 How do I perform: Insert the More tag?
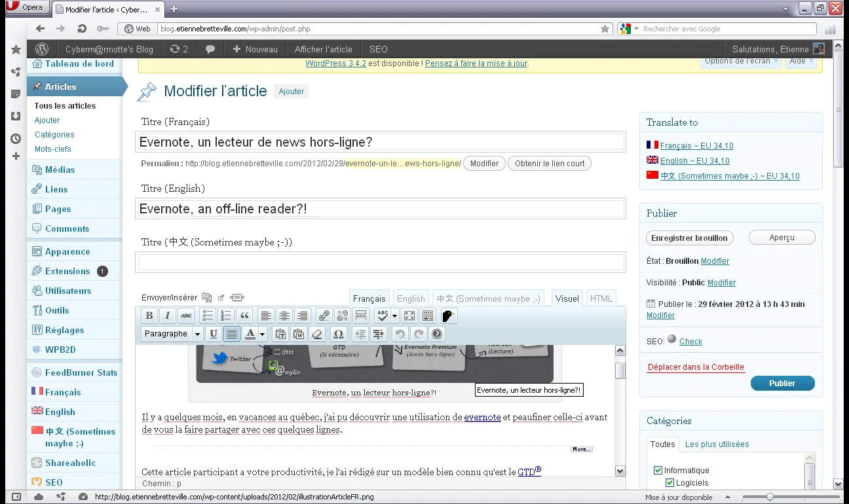click(x=360, y=315)
